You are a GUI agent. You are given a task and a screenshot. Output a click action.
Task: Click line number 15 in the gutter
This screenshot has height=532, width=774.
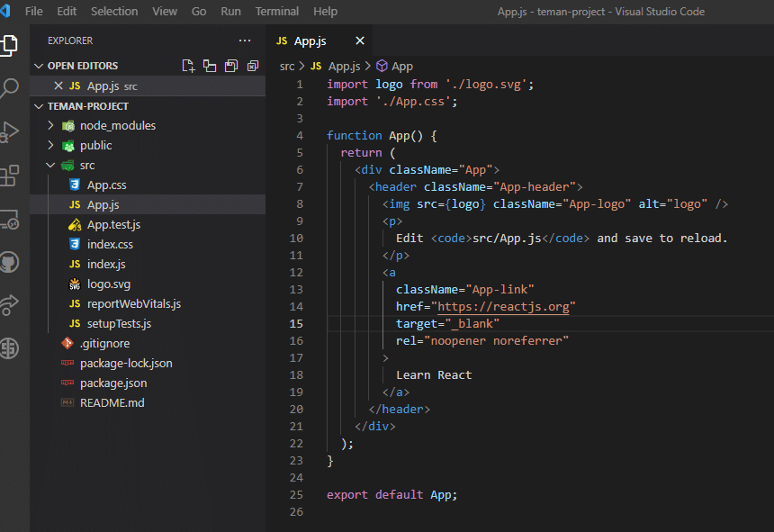296,323
